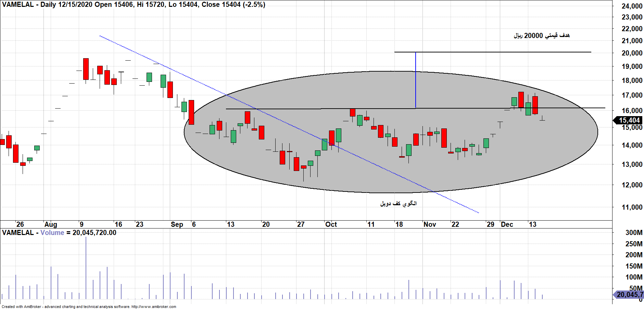644x309 pixels.
Task: Click the 'Sep' date axis label
Action: (x=177, y=224)
